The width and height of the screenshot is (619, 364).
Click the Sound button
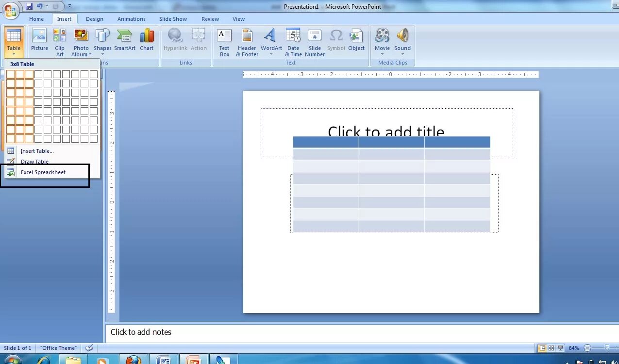(x=402, y=42)
